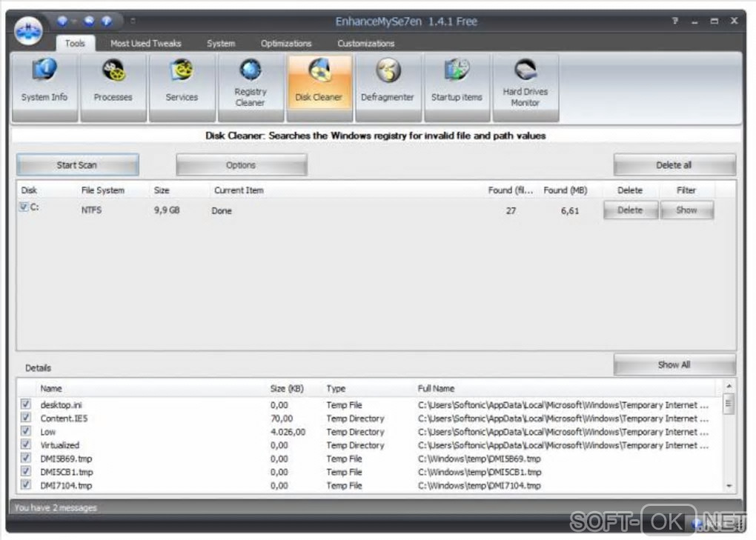Uncheck the Virtualized directory checkbox
Screen dimensions: 756x540
pyautogui.click(x=25, y=444)
